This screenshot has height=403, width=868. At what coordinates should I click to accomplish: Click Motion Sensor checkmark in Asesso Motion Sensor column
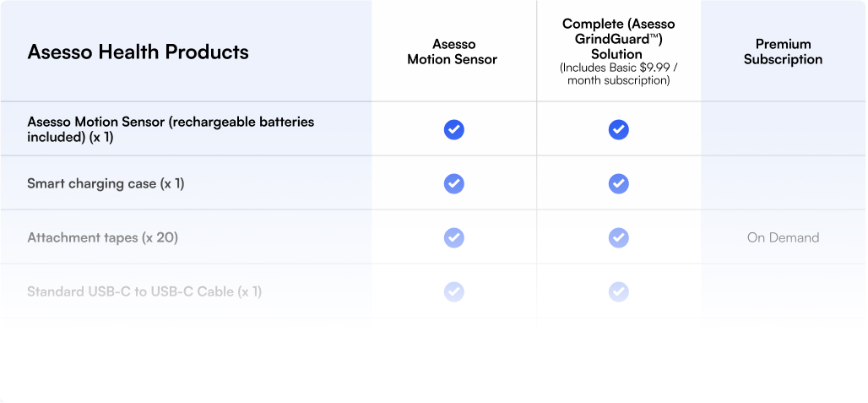[454, 129]
